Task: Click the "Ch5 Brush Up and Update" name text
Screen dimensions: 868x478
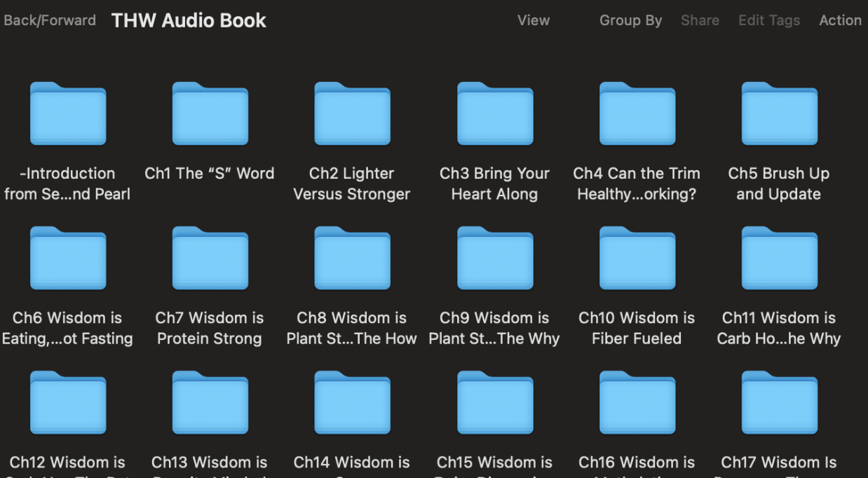Action: (778, 184)
